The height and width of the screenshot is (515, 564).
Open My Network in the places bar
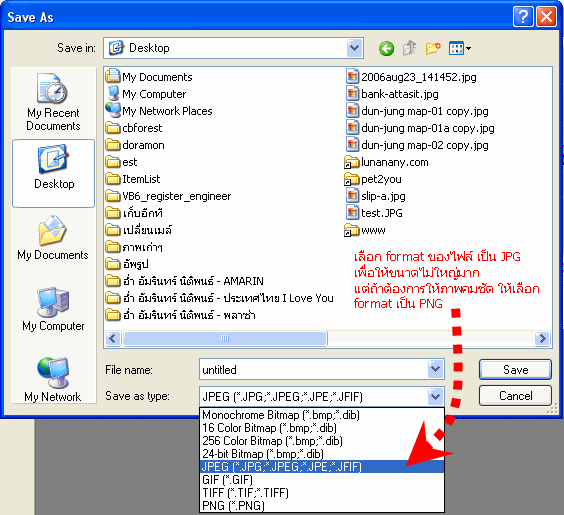(x=53, y=379)
